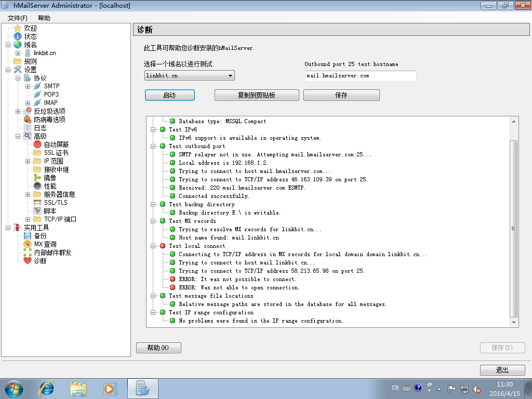The width and height of the screenshot is (532, 399).
Task: Click 复制到剪贴板 button
Action: click(257, 95)
